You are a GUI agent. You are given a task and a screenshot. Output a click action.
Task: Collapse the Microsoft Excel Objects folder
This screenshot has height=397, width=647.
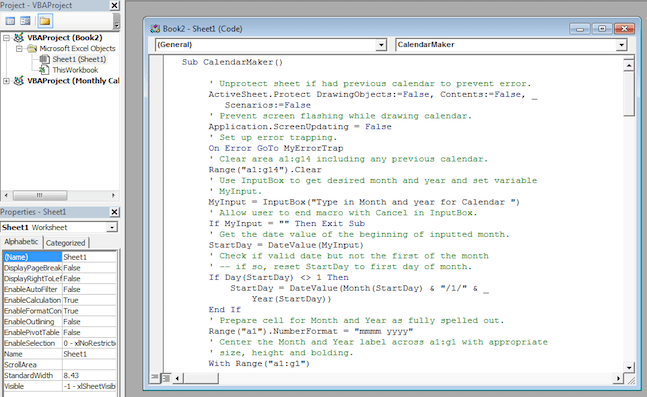coord(19,49)
